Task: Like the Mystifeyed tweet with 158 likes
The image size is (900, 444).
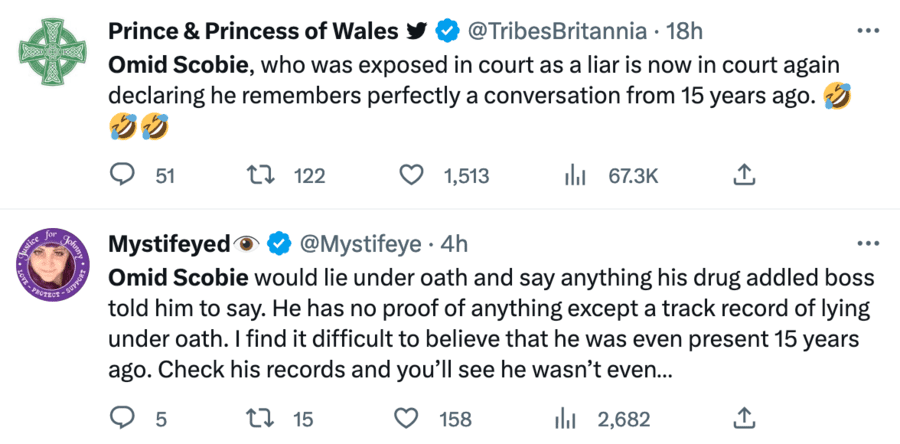Action: coord(412,417)
